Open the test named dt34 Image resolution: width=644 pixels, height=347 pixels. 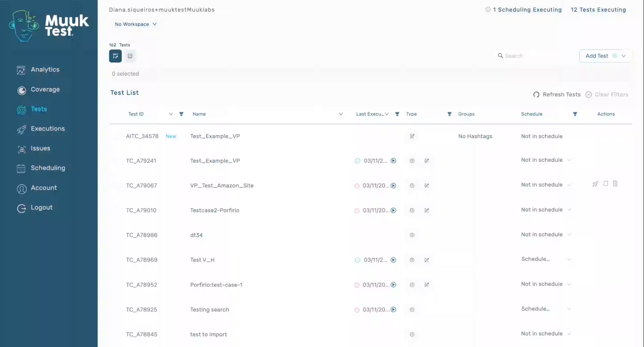[196, 235]
